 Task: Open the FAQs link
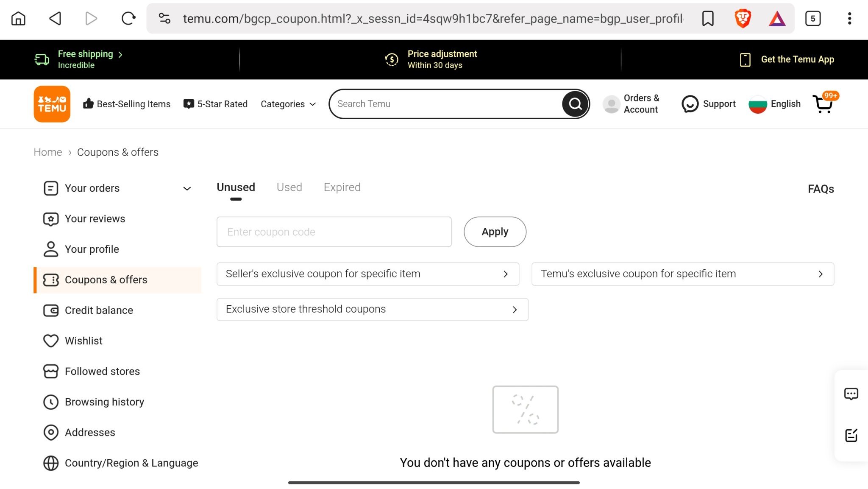point(821,189)
